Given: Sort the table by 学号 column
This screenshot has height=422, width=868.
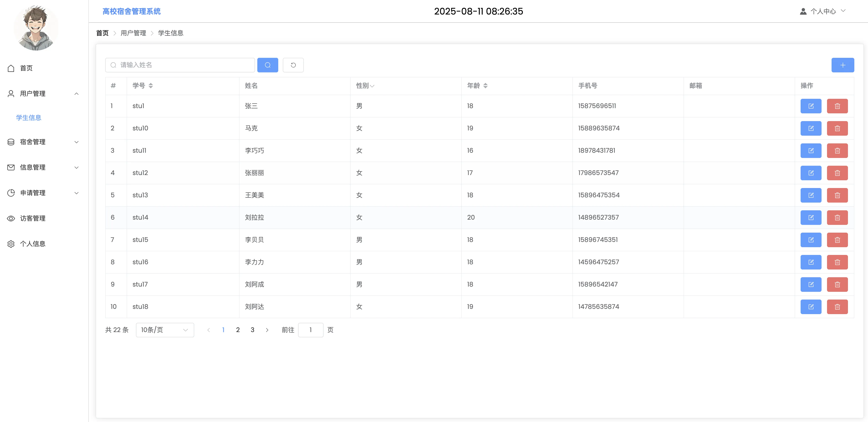Looking at the screenshot, I should click(x=151, y=86).
